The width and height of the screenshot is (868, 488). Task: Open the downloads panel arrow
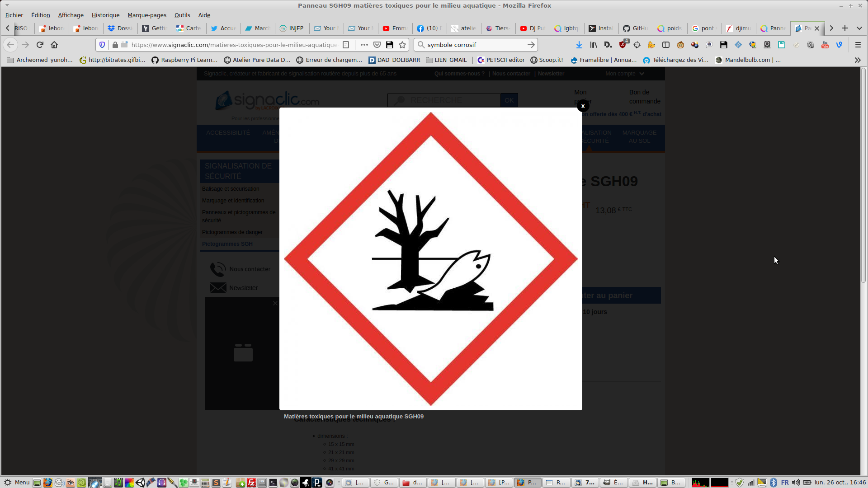(x=579, y=45)
